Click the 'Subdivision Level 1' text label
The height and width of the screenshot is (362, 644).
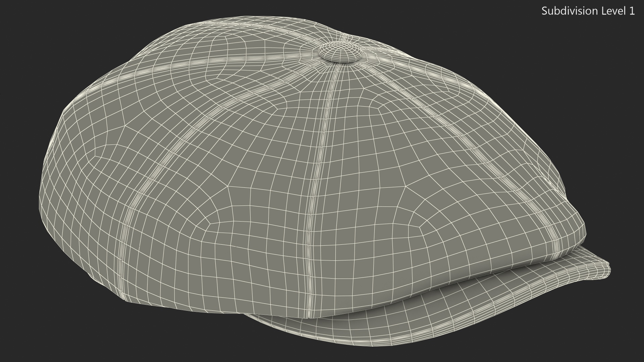point(588,11)
